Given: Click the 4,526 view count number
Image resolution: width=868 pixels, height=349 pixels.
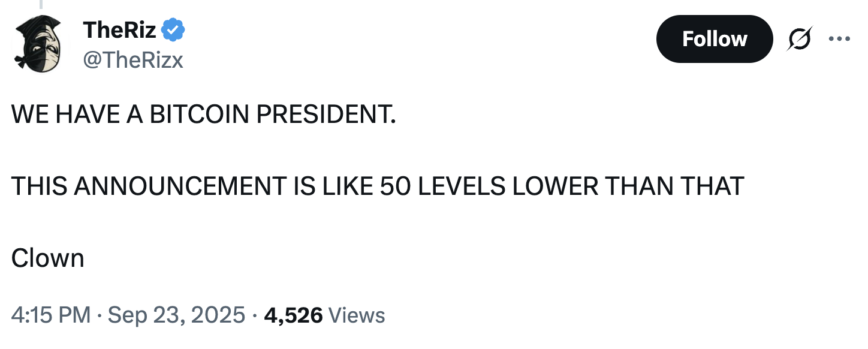Looking at the screenshot, I should (x=293, y=314).
